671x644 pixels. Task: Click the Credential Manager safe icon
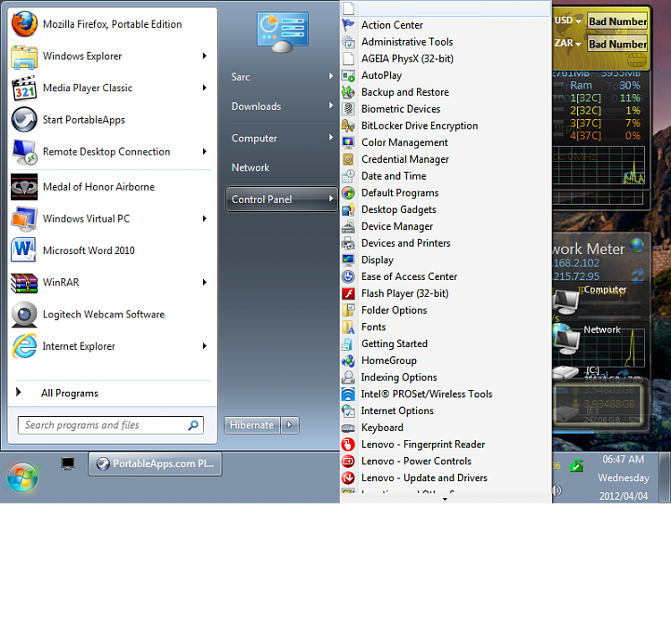coord(348,159)
